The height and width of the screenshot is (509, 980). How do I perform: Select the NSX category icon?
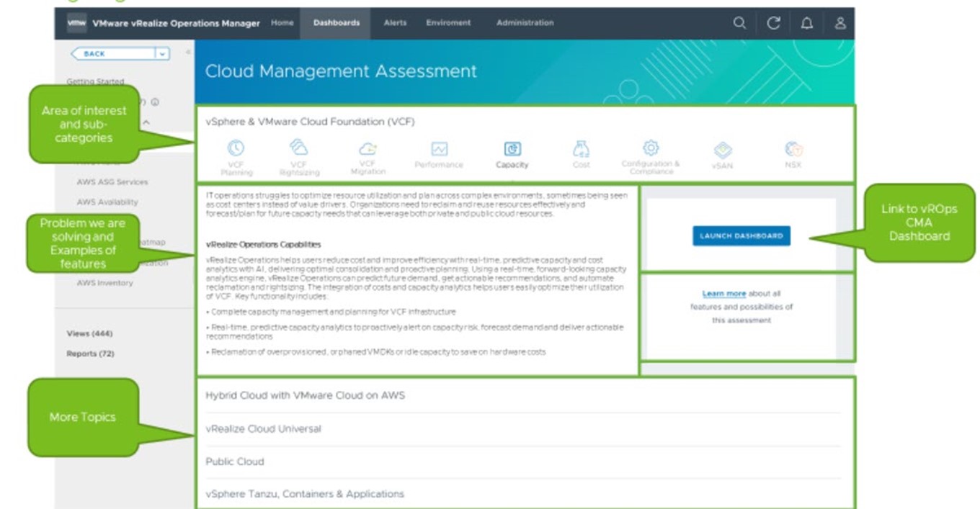coord(793,149)
